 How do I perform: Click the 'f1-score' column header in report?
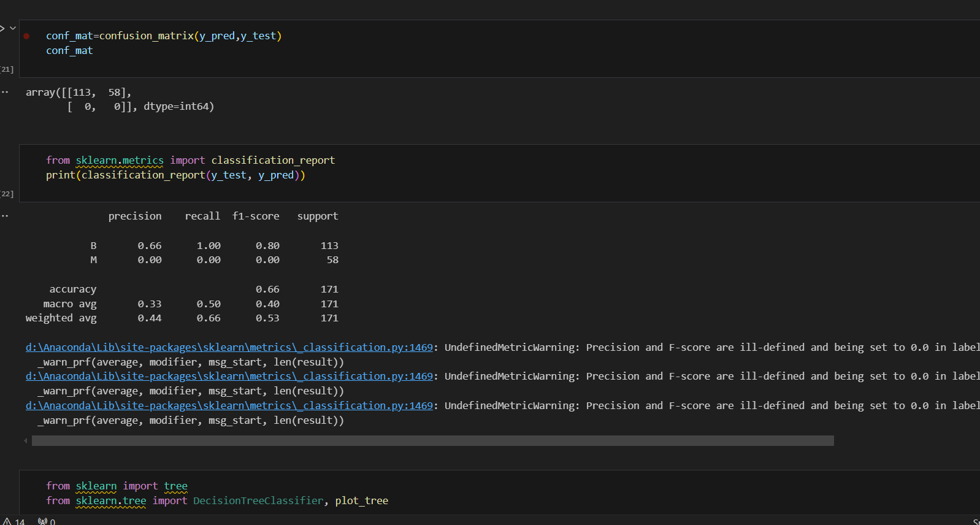[256, 217]
